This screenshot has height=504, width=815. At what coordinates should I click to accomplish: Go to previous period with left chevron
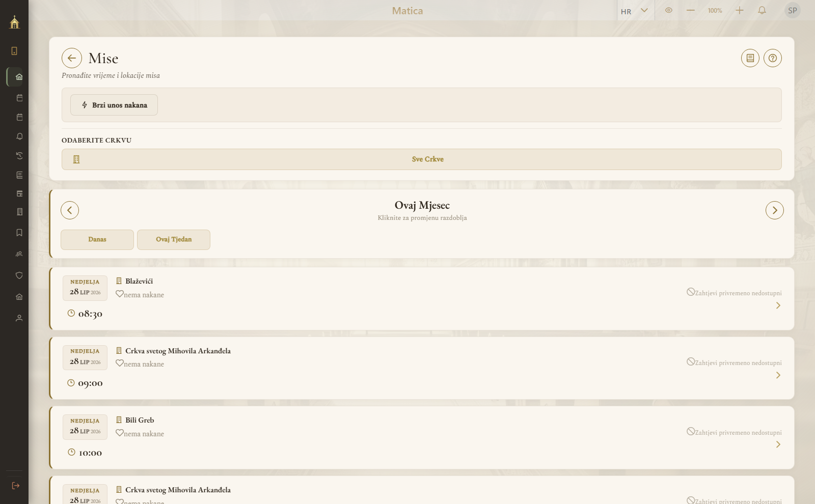click(70, 210)
